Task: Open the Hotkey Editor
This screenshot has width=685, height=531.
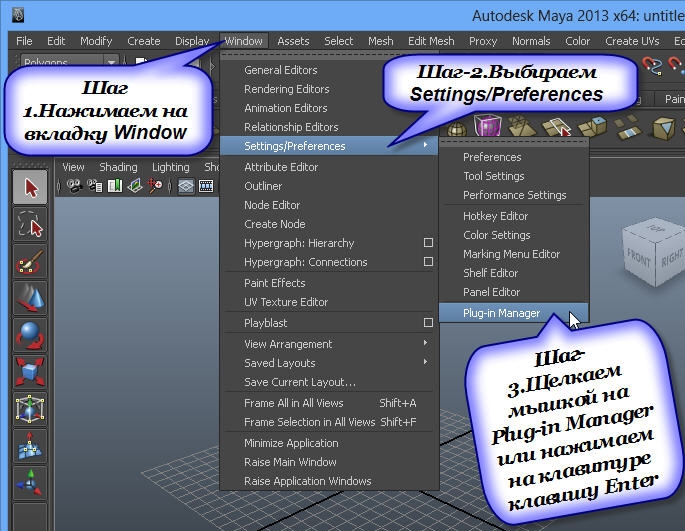Action: [x=495, y=216]
